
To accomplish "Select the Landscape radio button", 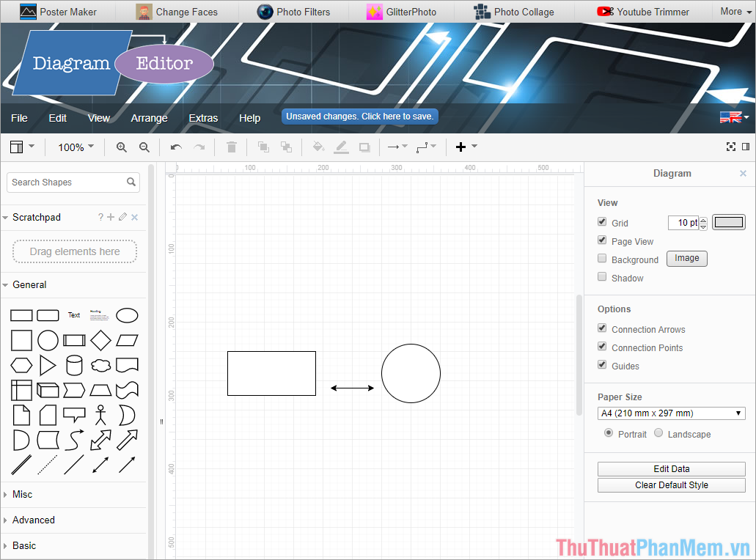I will (x=658, y=432).
